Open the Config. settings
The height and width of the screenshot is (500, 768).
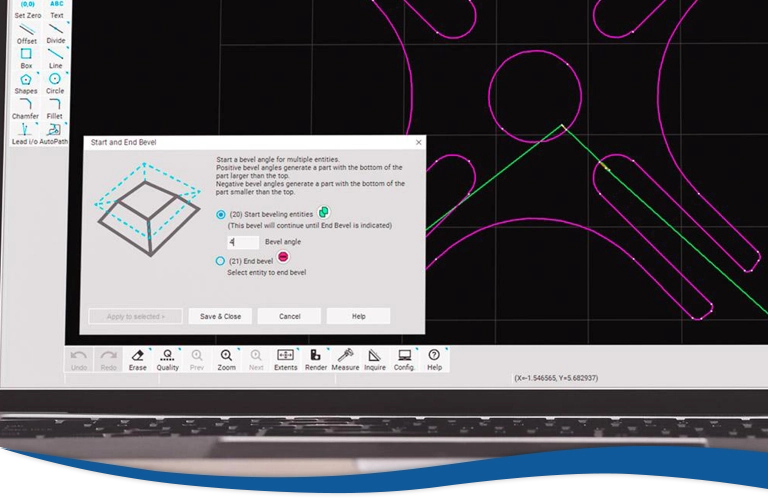[404, 358]
